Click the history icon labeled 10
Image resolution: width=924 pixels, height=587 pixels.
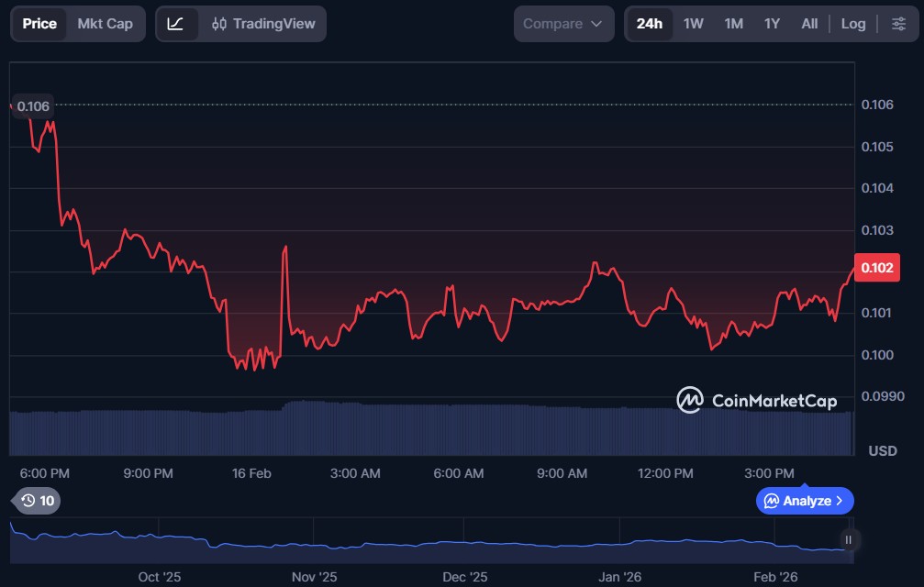pyautogui.click(x=38, y=501)
